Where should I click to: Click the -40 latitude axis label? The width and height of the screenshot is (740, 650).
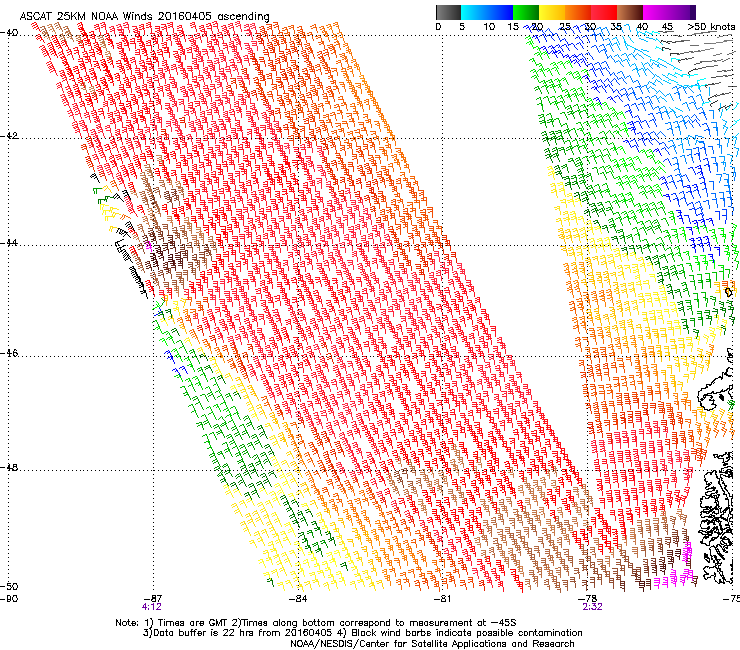(9, 33)
